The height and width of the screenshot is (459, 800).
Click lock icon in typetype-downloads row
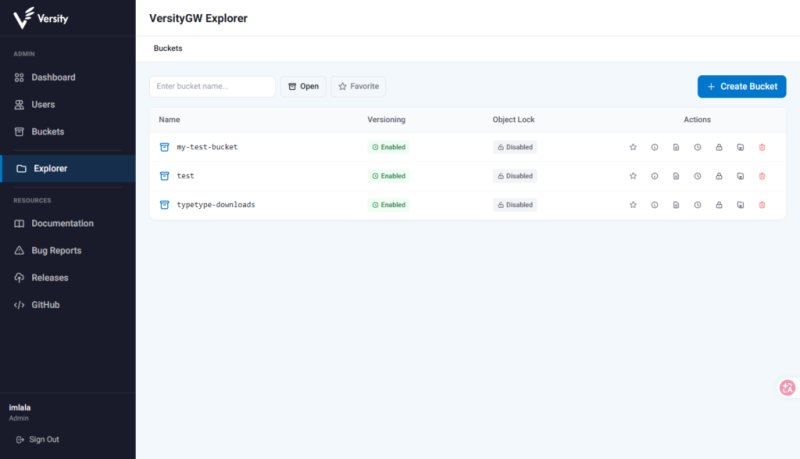(719, 205)
